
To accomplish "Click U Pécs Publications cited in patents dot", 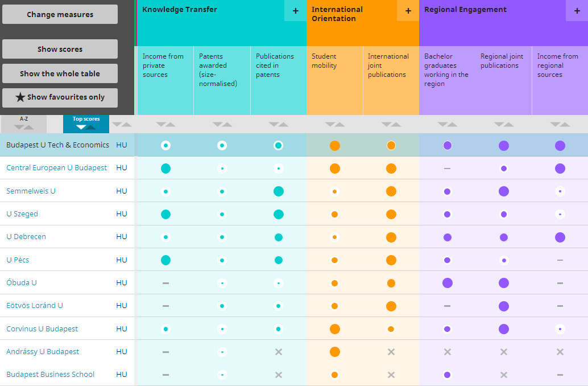I will (279, 260).
